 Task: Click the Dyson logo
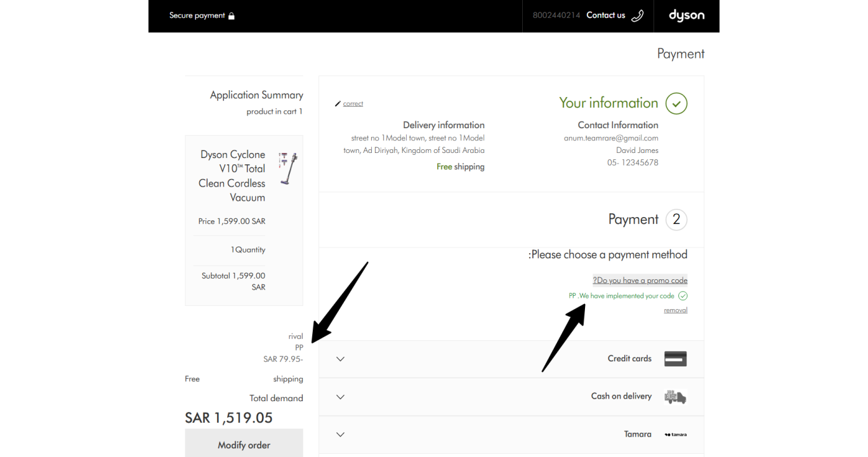tap(687, 15)
